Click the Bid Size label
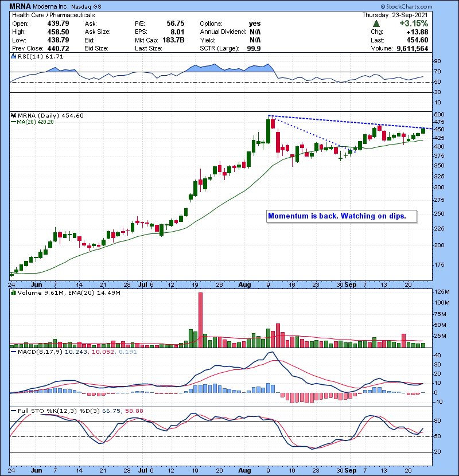 (x=96, y=49)
